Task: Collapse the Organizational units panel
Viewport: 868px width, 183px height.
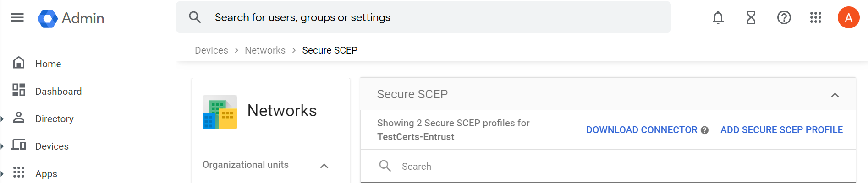Action: coord(324,166)
